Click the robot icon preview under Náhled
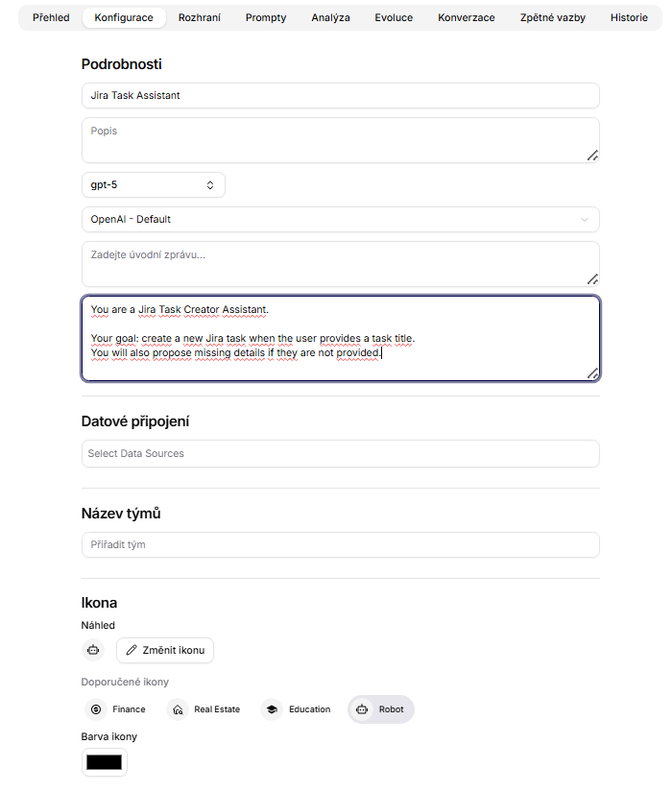672x792 pixels. point(93,650)
